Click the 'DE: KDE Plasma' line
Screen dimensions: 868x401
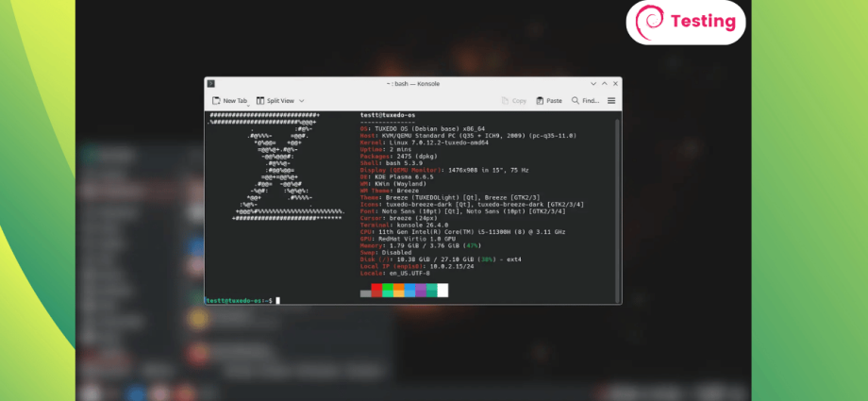click(397, 176)
